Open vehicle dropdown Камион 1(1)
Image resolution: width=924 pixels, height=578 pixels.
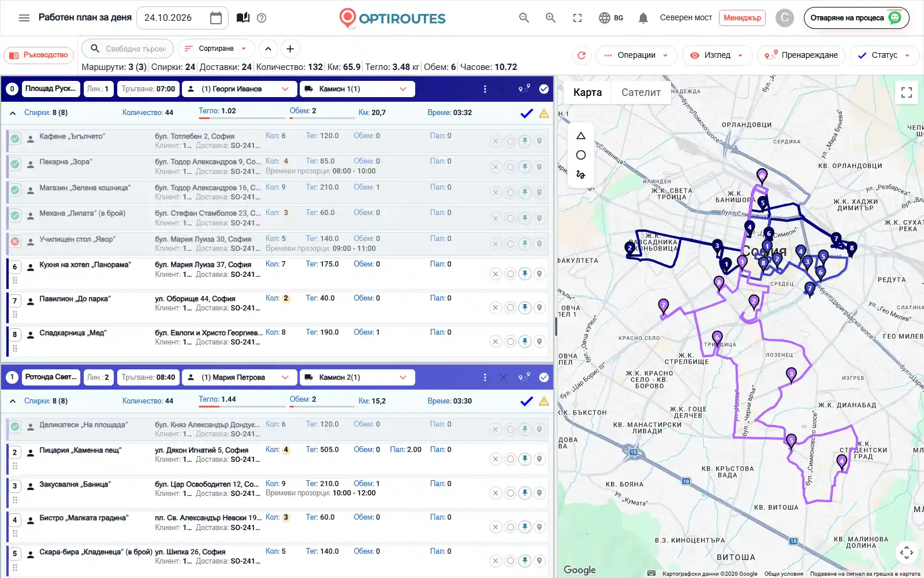pyautogui.click(x=357, y=89)
